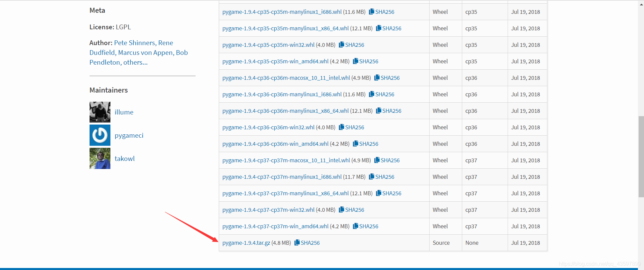The height and width of the screenshot is (270, 644).
Task: Download pygame cp35 win32 wheel
Action: point(268,45)
